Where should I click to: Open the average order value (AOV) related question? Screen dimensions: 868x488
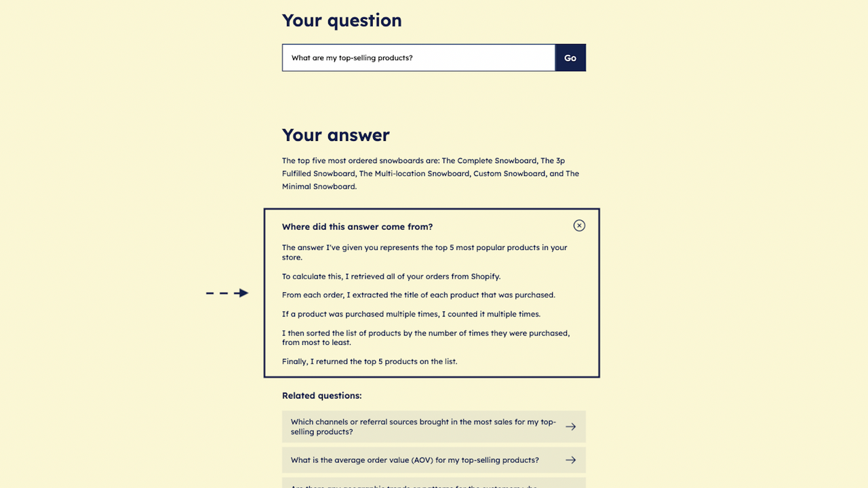[414, 460]
